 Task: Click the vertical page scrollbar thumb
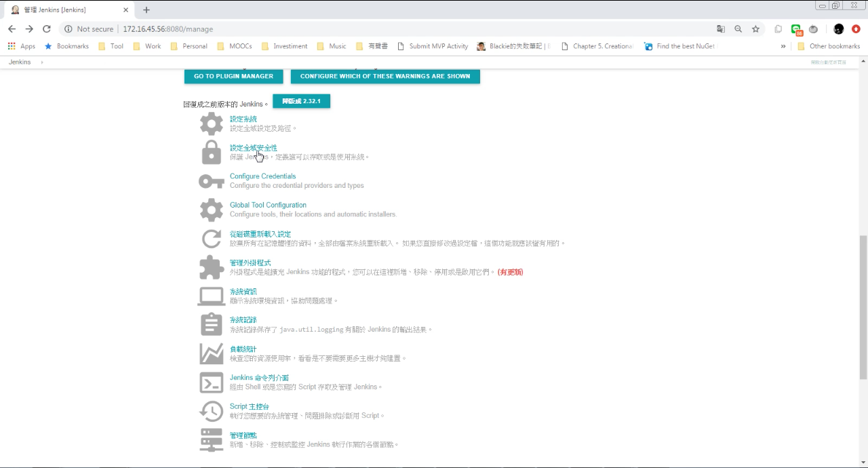point(863,307)
